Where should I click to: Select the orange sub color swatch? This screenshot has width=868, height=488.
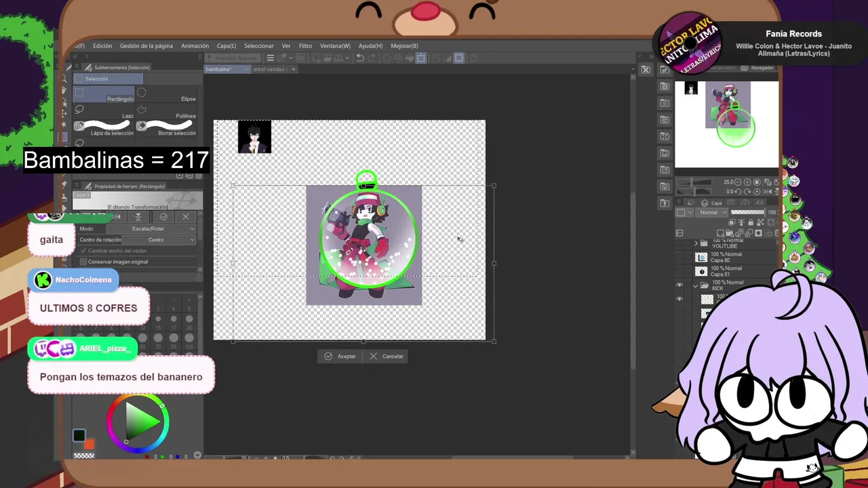[x=89, y=444]
